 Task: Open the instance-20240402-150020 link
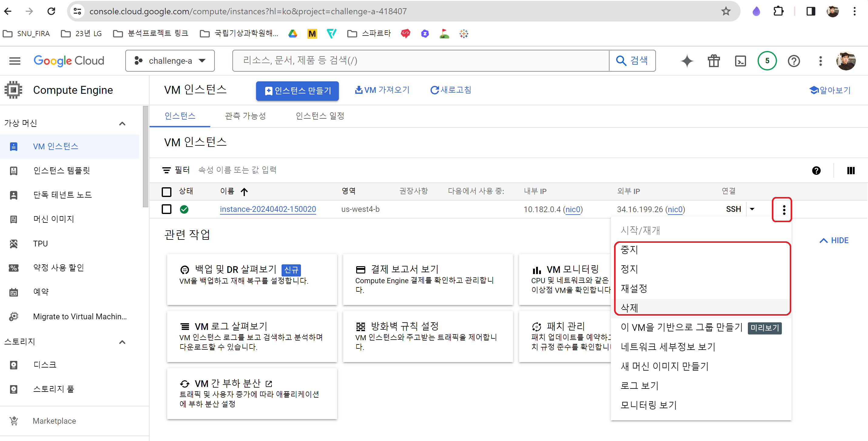tap(268, 209)
